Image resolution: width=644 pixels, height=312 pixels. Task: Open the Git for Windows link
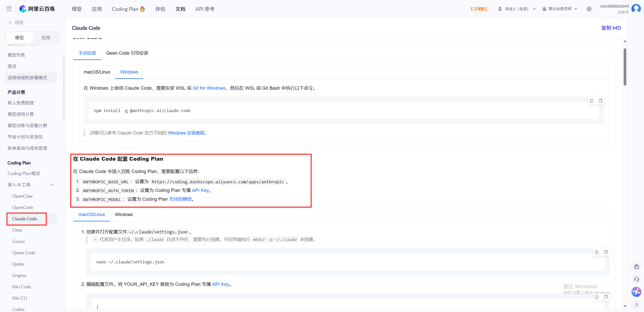coord(209,88)
